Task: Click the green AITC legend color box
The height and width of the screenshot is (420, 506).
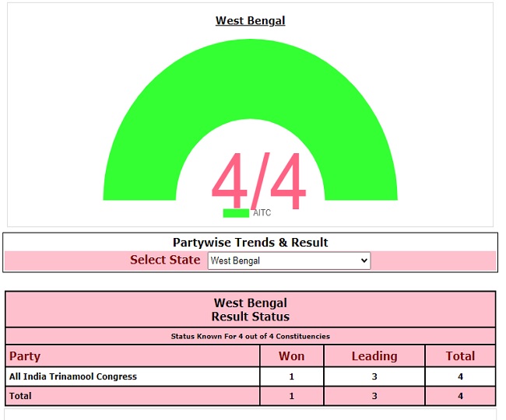Action: [x=235, y=213]
